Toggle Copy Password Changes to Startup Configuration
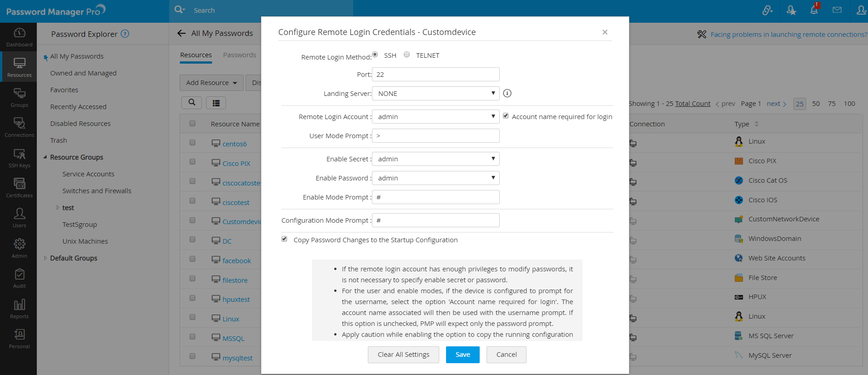The image size is (868, 375). click(x=284, y=239)
